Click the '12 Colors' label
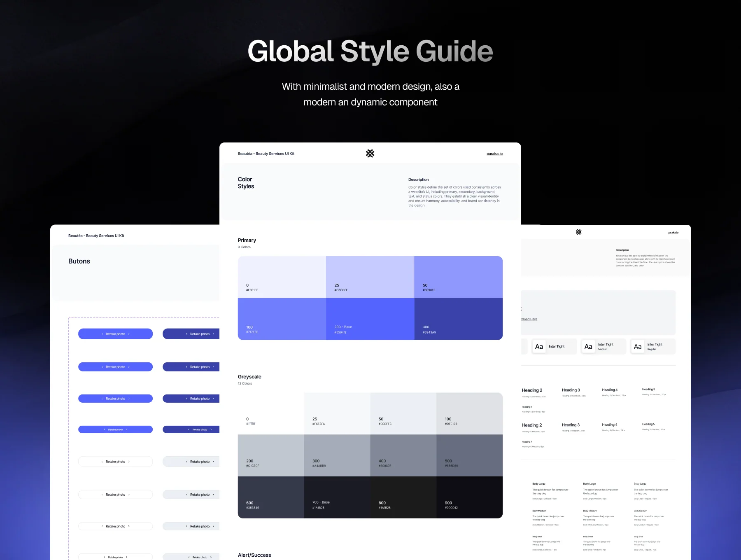Image resolution: width=741 pixels, height=560 pixels. click(x=245, y=383)
